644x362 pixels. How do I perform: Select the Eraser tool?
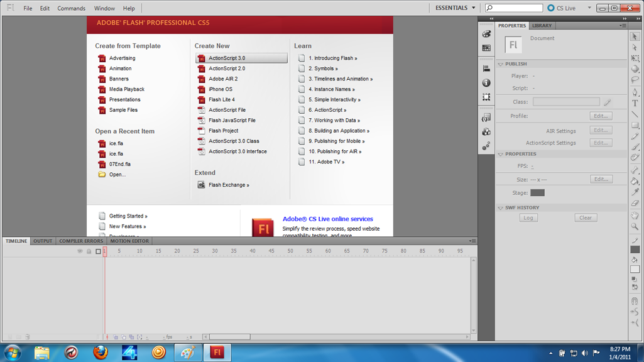pyautogui.click(x=635, y=202)
